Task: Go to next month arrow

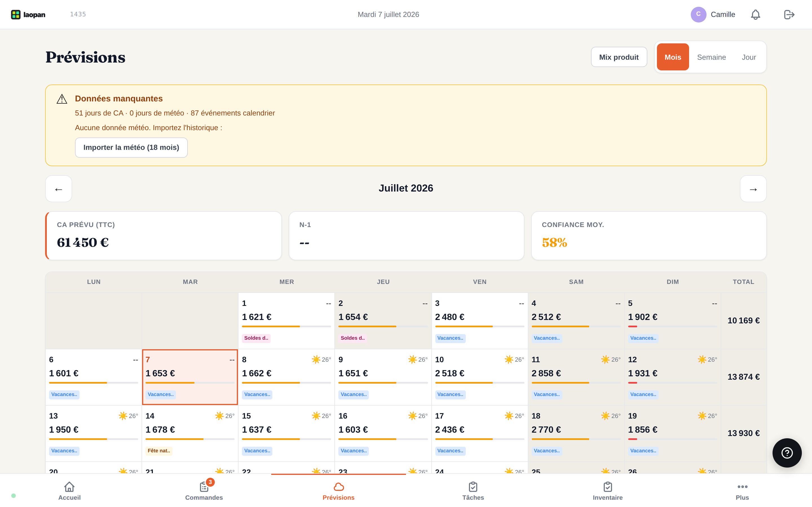Action: tap(753, 189)
